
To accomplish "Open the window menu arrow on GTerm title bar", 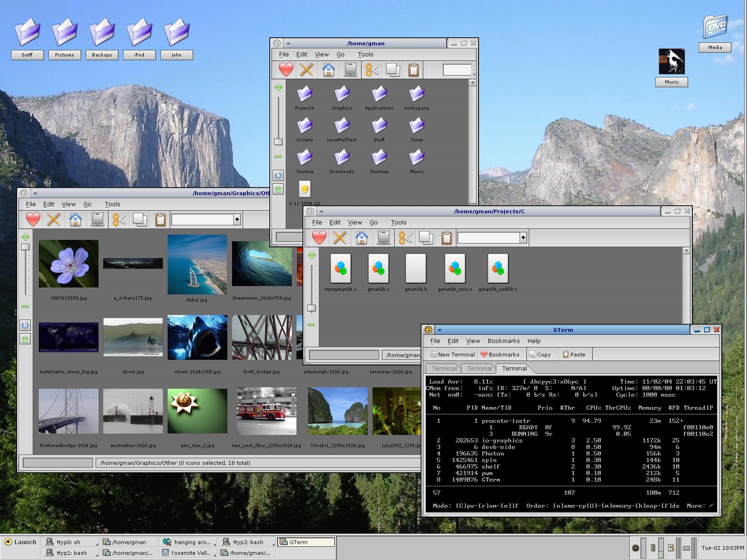I will coord(439,330).
